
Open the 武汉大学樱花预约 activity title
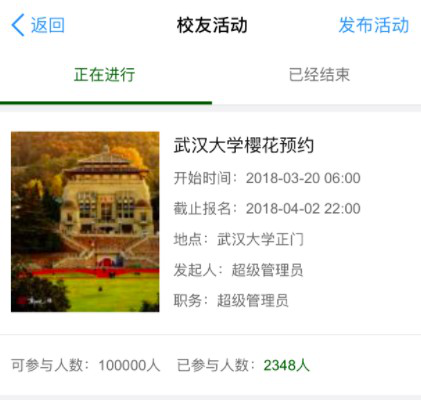pos(244,145)
